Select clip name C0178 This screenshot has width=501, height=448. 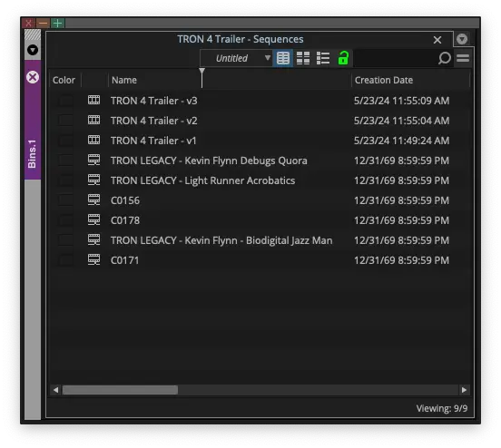pyautogui.click(x=125, y=220)
